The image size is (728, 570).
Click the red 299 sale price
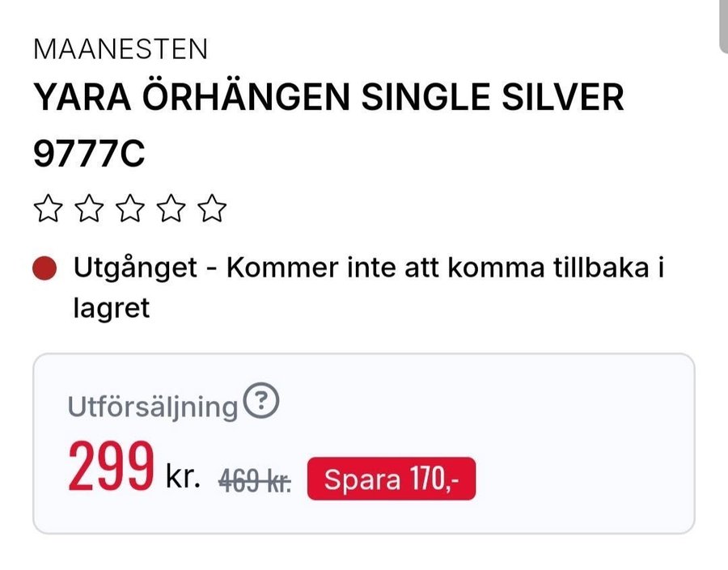point(111,467)
